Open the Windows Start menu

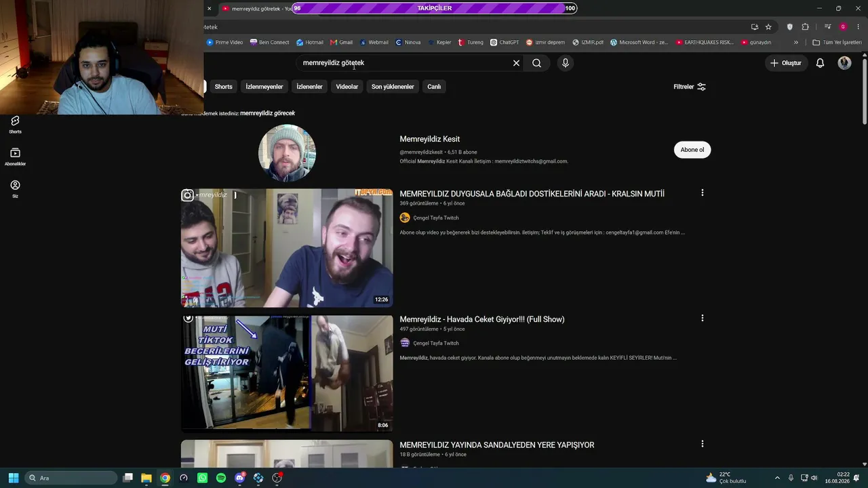pos(14,478)
